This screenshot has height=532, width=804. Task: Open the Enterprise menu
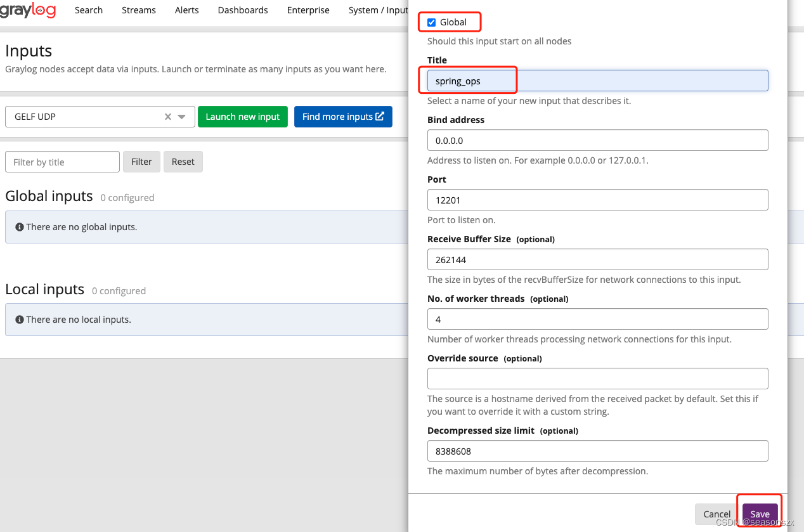[308, 10]
